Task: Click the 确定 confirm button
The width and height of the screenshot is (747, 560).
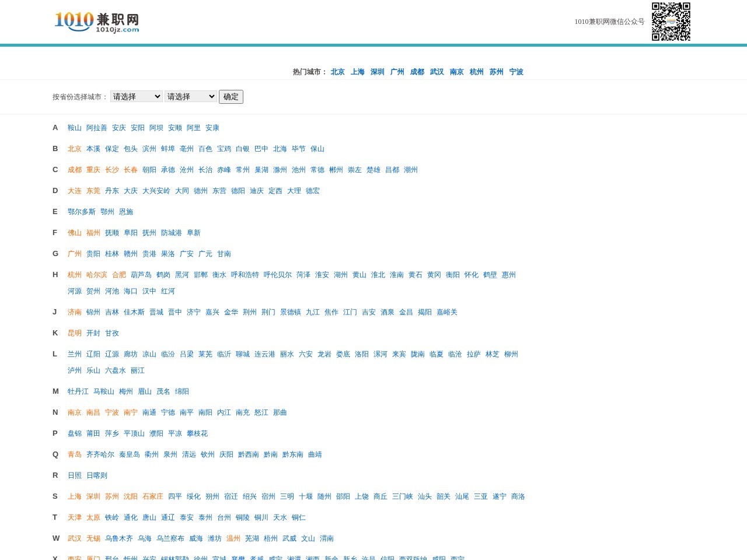Action: 231,96
